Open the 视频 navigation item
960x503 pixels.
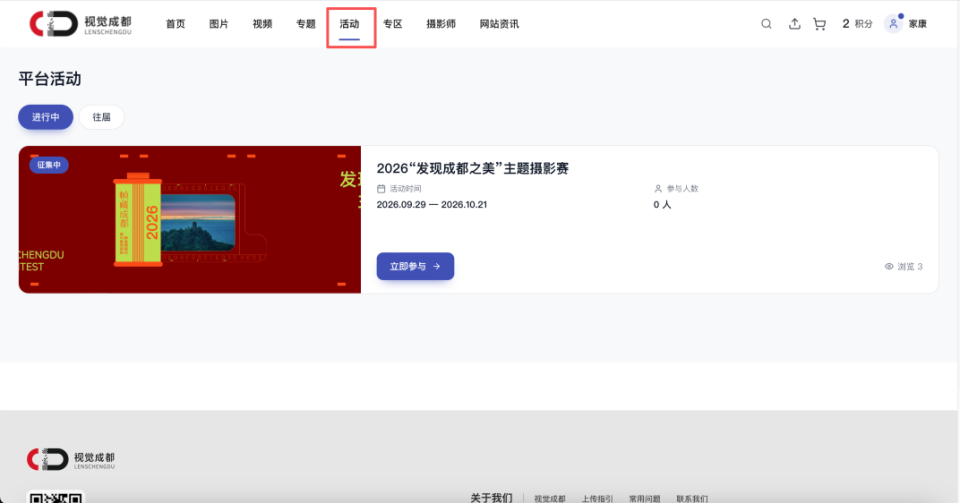click(x=262, y=24)
